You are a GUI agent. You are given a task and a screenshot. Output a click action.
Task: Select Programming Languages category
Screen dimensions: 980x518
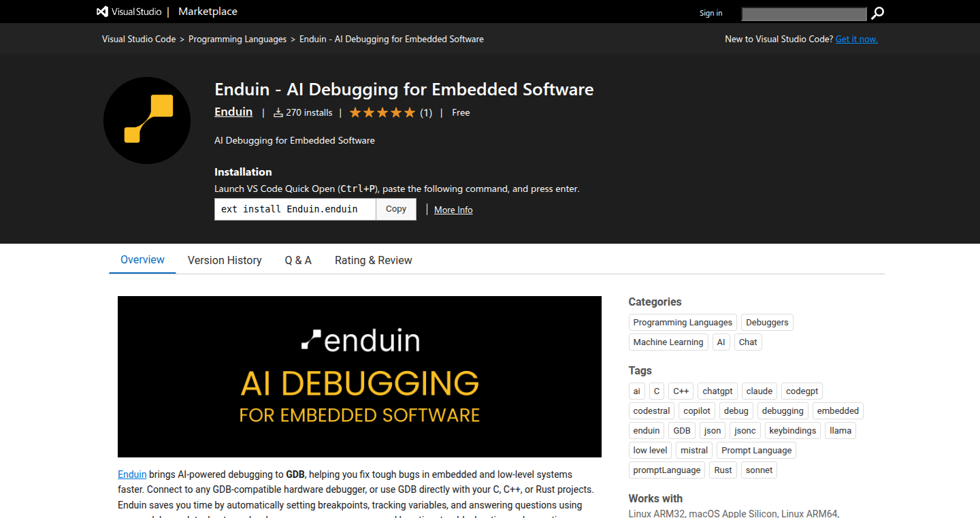point(683,323)
